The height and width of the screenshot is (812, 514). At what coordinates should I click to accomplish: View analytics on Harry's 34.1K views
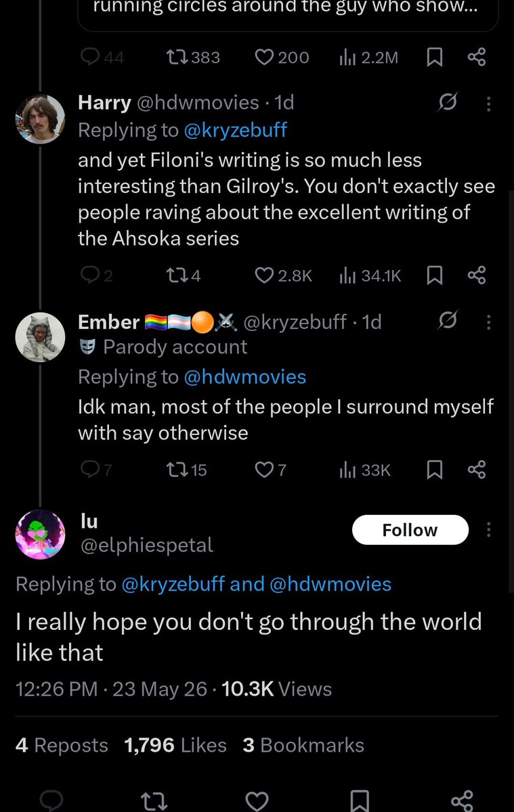click(x=370, y=275)
